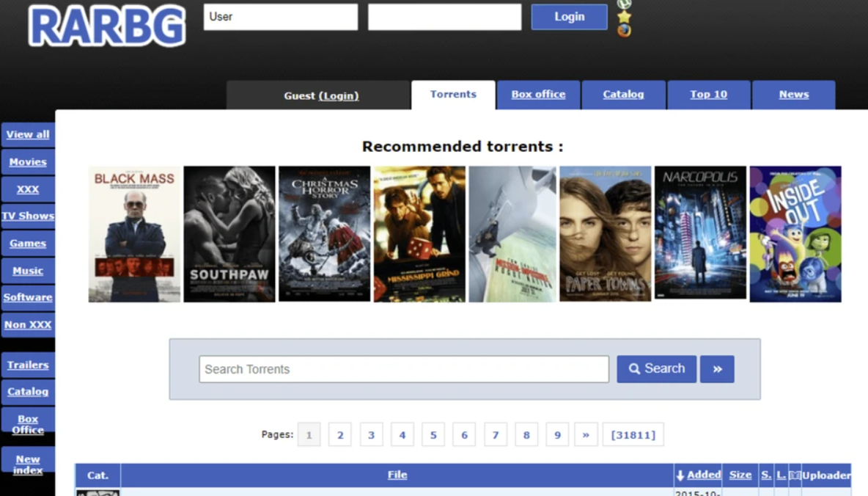This screenshot has width=868, height=496.
Task: Go to page 3
Action: pyautogui.click(x=372, y=435)
